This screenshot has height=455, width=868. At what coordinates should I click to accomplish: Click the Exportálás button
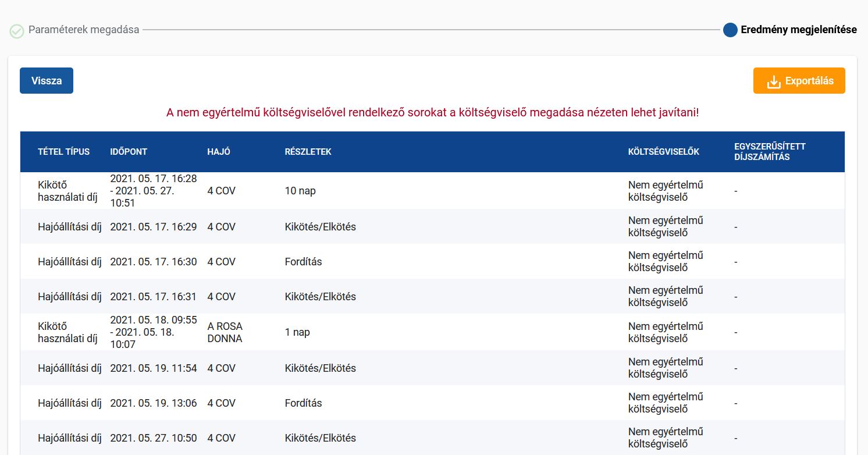click(799, 81)
